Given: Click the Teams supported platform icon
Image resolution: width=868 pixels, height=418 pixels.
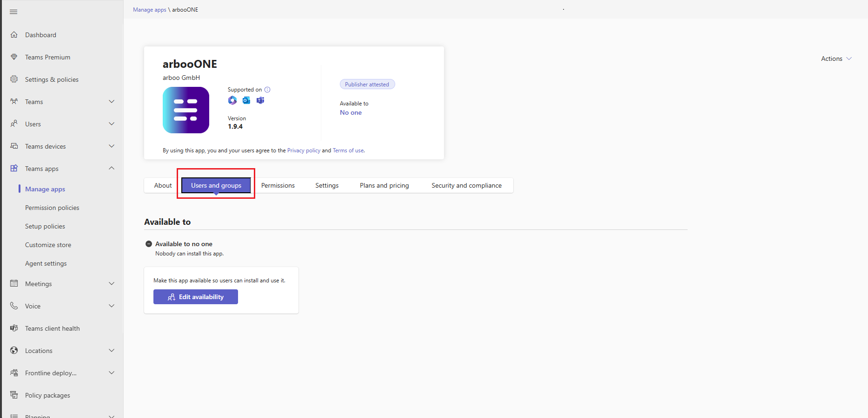Looking at the screenshot, I should (x=260, y=100).
